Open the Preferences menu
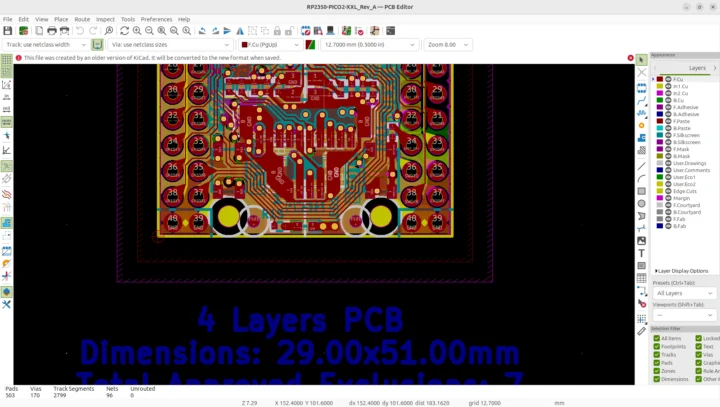This screenshot has width=720, height=407. (156, 19)
